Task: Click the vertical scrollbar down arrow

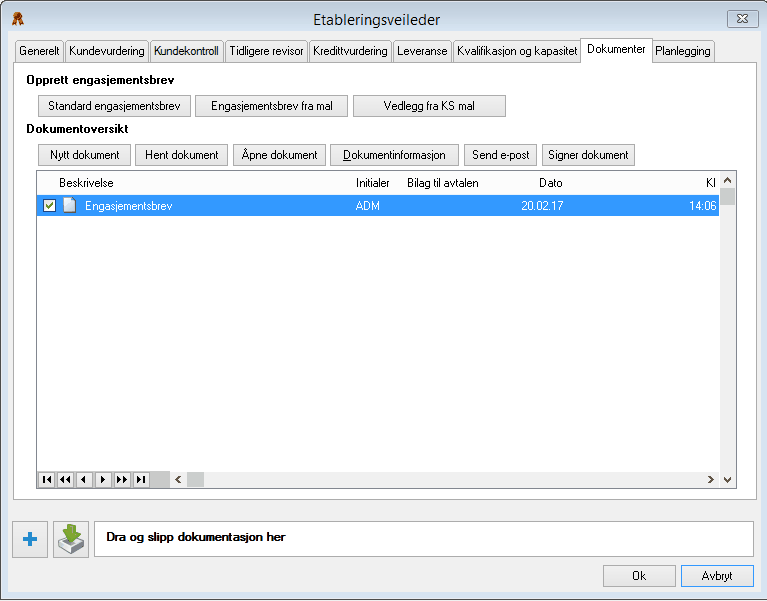Action: pyautogui.click(x=728, y=480)
